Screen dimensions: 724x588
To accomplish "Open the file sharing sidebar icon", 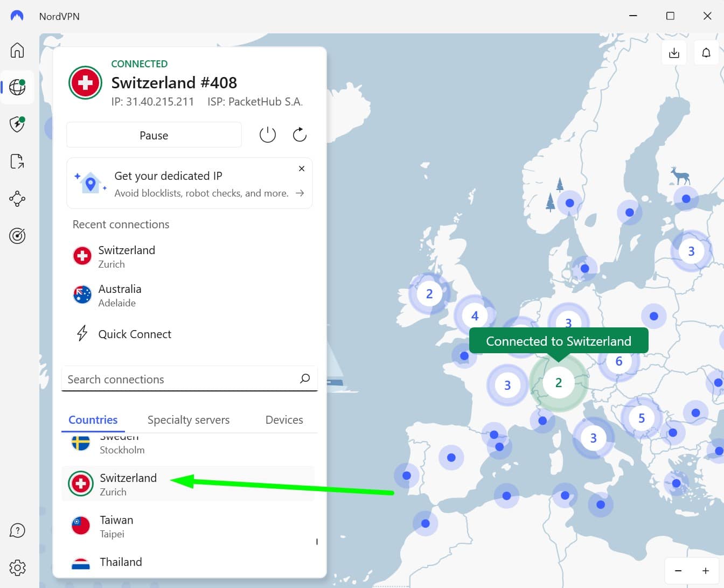I will pos(17,162).
